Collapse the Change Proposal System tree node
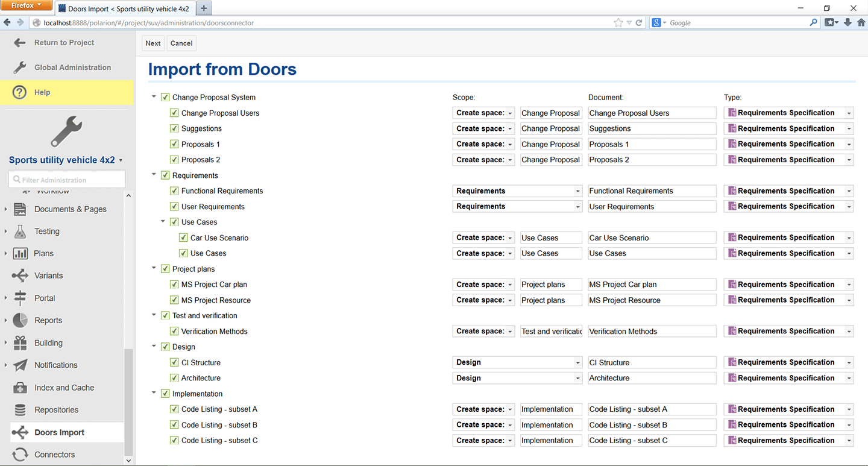This screenshot has width=868, height=466. click(x=154, y=97)
